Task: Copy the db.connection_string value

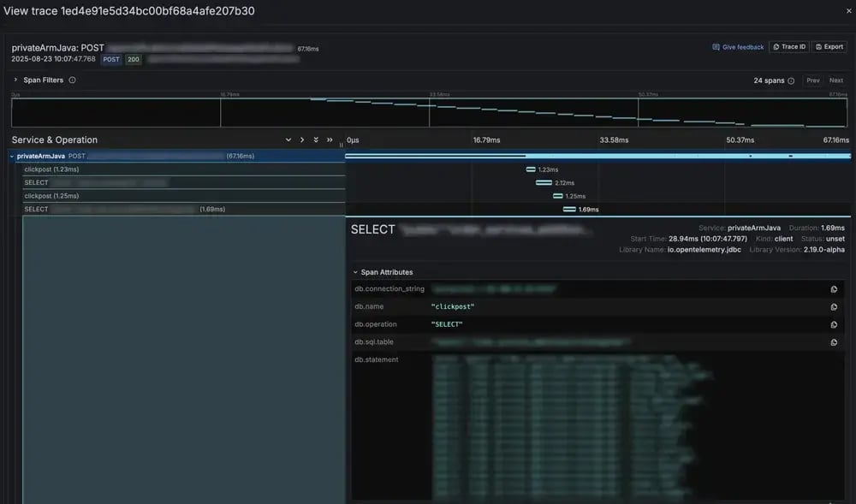Action: (834, 289)
